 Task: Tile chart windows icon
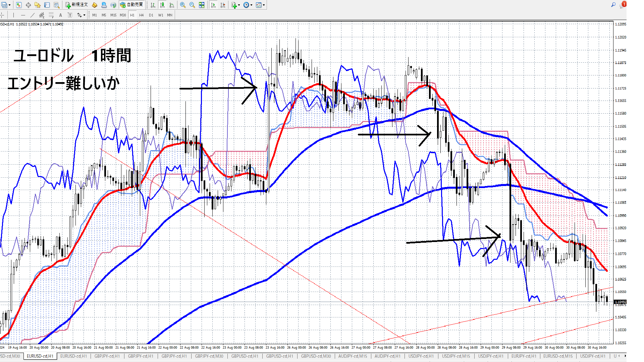202,5
